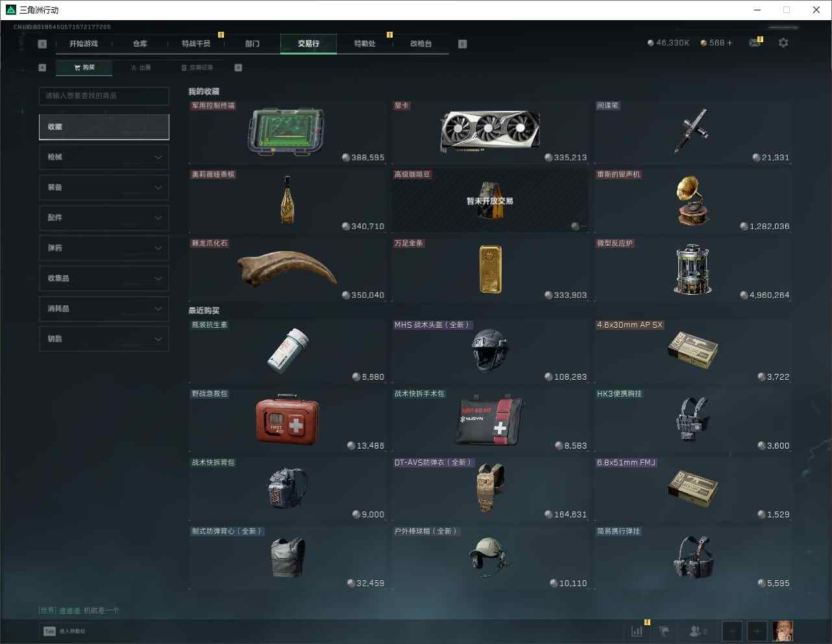Expand the 装备 category

point(104,188)
